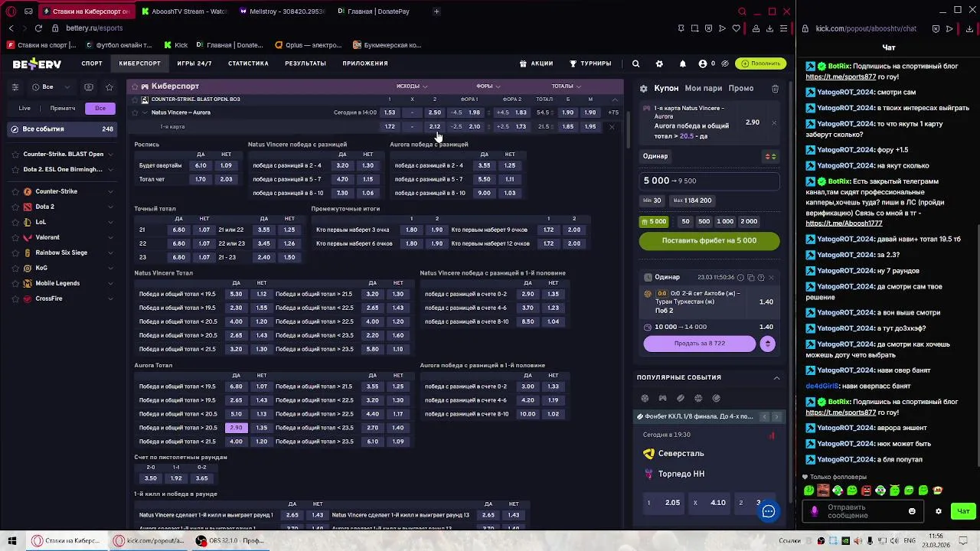This screenshot has height=551, width=980.
Task: Switch to the Промо tab
Action: tap(741, 89)
